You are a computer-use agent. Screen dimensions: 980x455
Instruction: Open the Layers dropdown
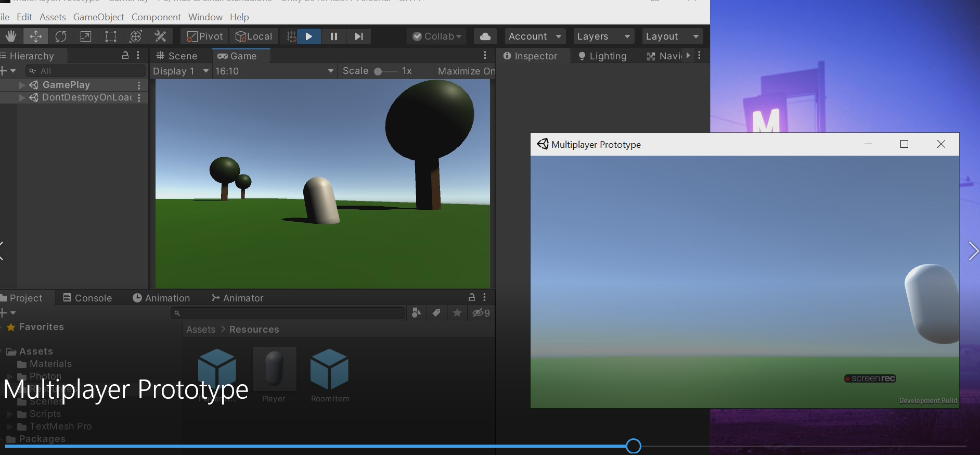point(603,36)
